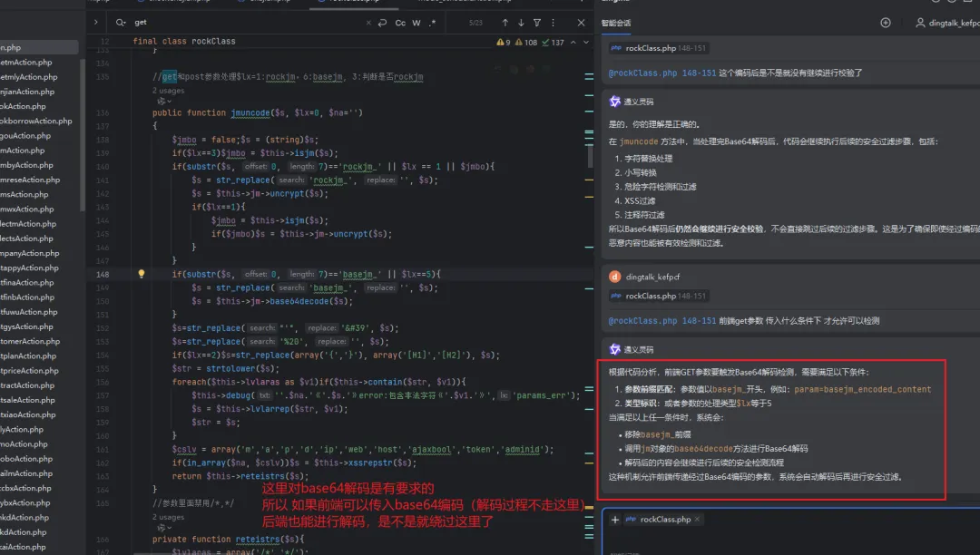The image size is (980, 555).
Task: Jump to previous highlighted problem
Action: [573, 42]
